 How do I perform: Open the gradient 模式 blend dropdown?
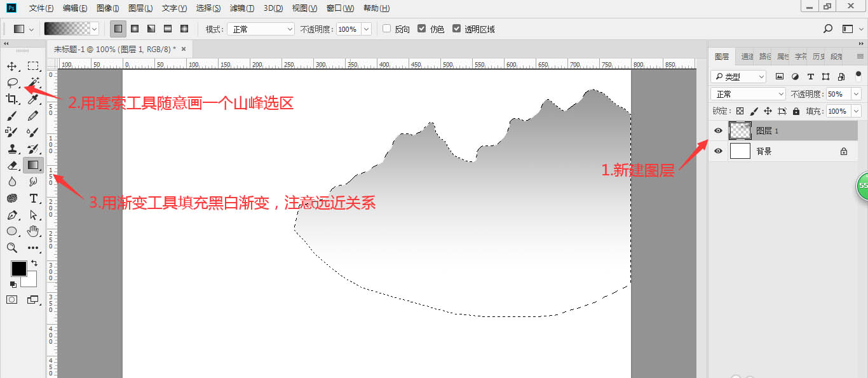pos(261,28)
